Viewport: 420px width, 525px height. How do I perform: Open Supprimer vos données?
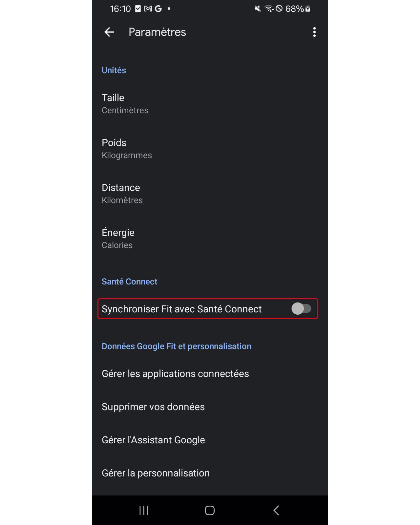[210, 407]
